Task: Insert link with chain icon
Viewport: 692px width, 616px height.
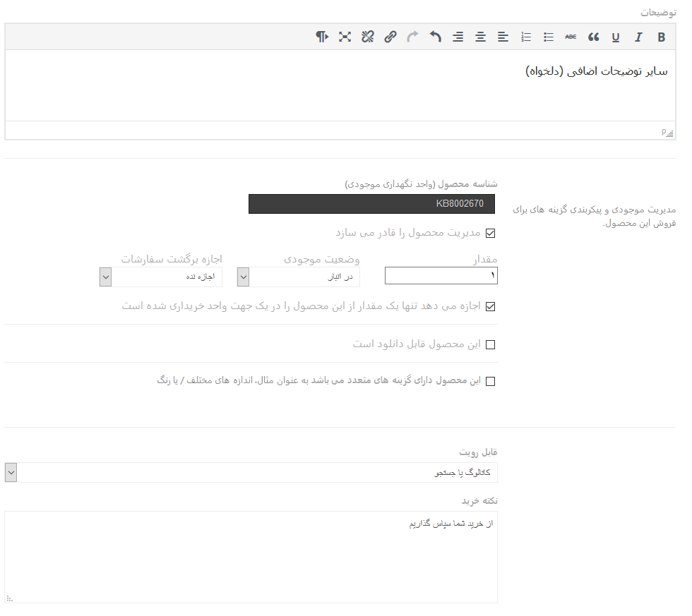Action: pyautogui.click(x=390, y=37)
